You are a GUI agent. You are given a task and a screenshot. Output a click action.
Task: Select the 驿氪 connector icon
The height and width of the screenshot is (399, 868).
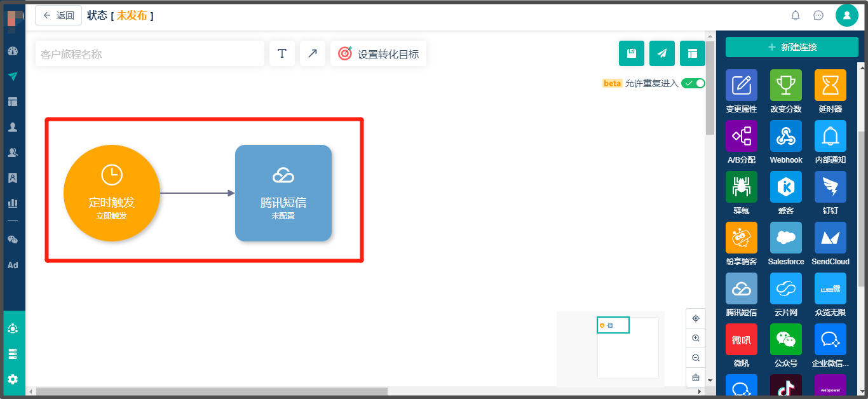(742, 187)
